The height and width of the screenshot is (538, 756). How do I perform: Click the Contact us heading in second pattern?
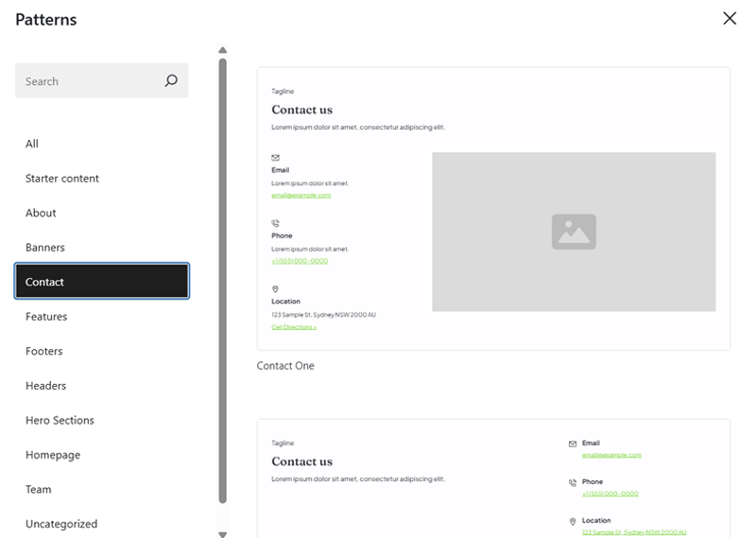click(x=301, y=461)
